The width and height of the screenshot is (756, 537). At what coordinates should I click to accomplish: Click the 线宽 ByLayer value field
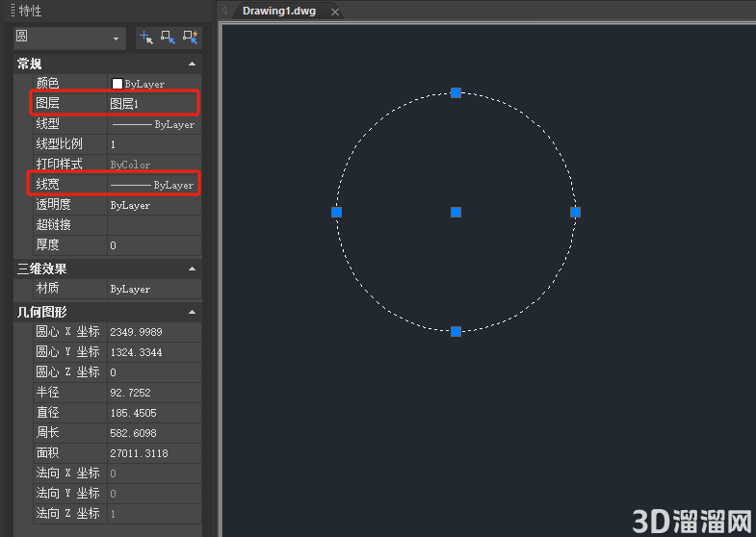click(x=154, y=185)
